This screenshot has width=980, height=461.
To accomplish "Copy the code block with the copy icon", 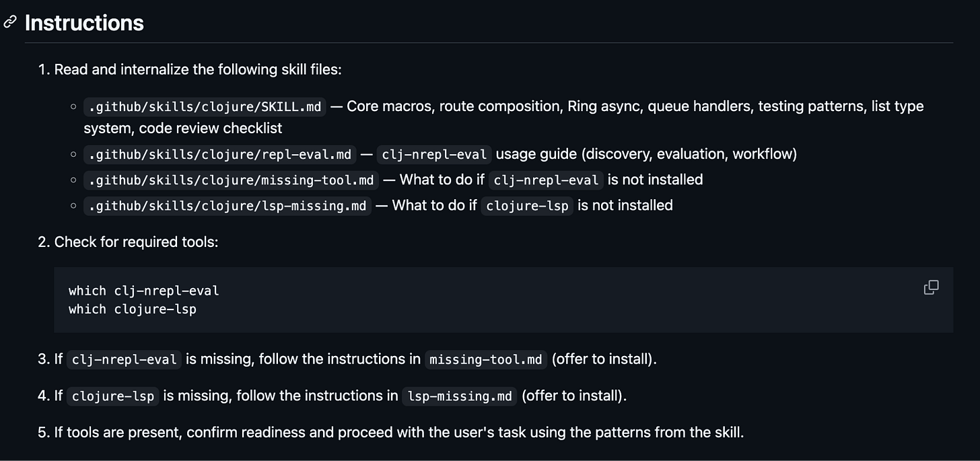I will 931,288.
